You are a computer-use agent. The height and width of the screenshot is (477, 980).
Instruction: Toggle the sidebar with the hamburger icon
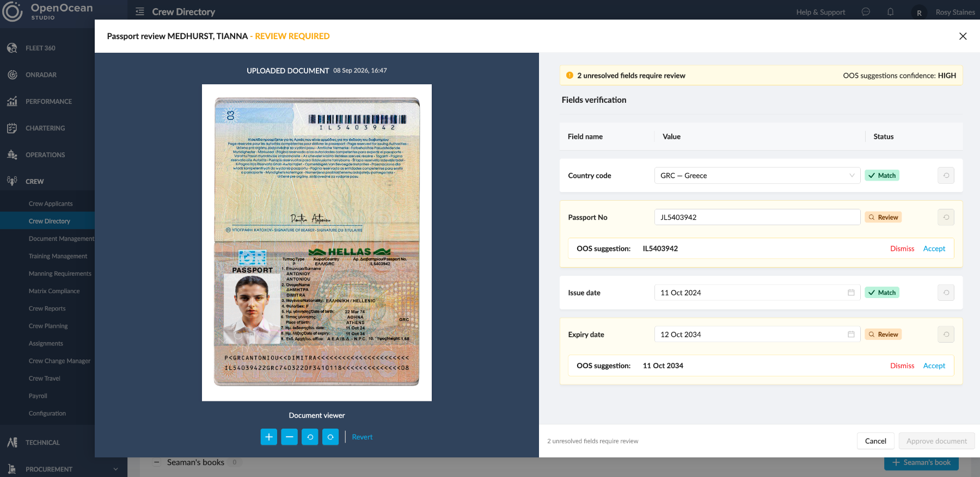click(x=140, y=11)
